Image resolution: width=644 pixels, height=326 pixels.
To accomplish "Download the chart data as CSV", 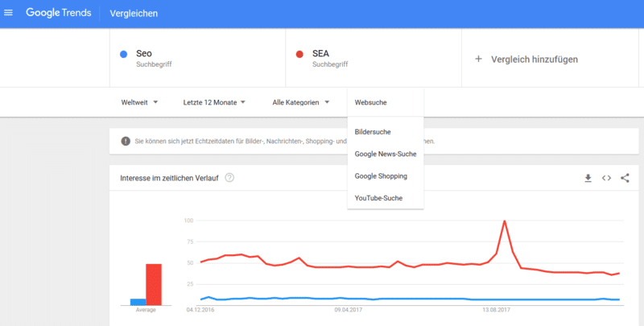I will pos(588,178).
